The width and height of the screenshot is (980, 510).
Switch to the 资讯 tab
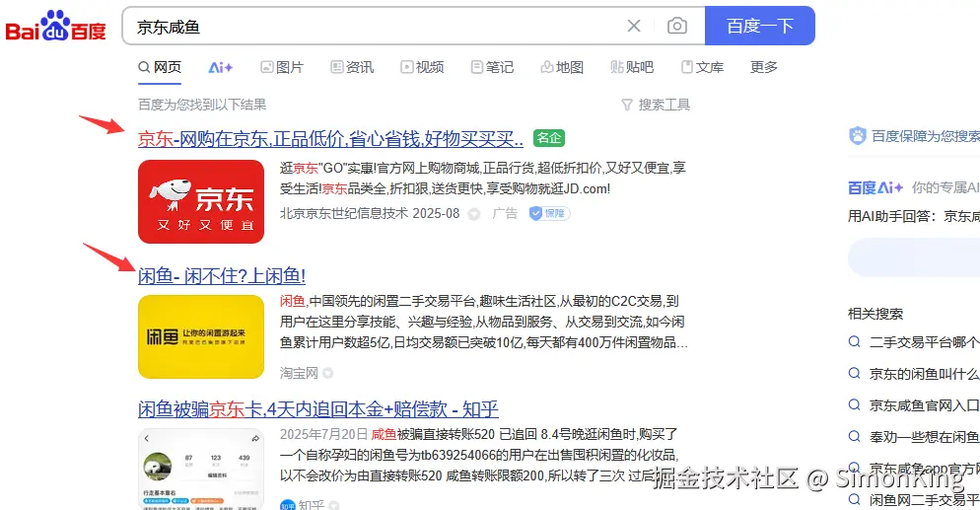[x=352, y=67]
